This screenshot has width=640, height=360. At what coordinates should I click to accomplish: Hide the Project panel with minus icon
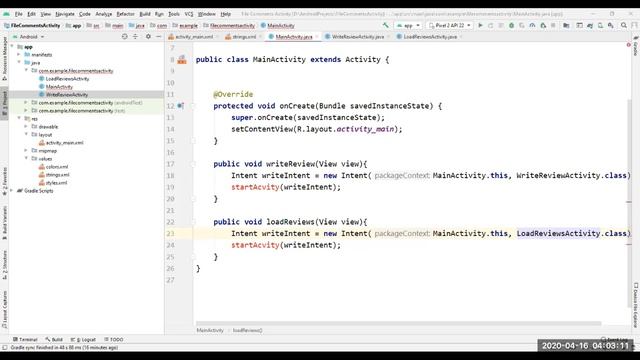(158, 37)
